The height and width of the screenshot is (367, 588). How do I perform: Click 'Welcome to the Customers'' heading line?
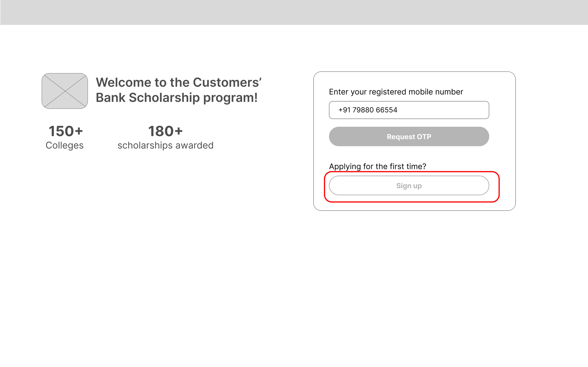pos(179,83)
